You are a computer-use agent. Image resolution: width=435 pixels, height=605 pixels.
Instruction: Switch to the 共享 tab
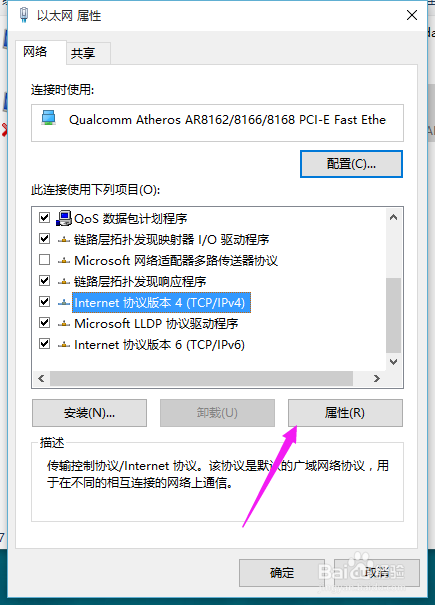pyautogui.click(x=83, y=53)
